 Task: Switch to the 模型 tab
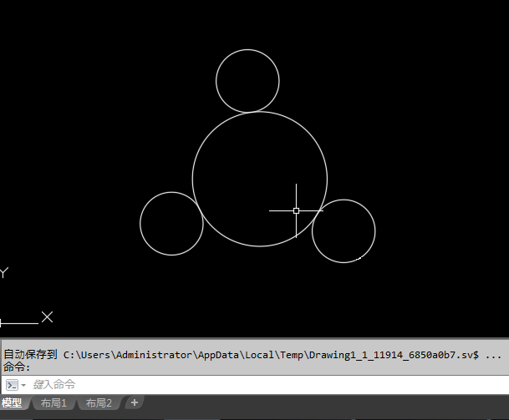(13, 403)
